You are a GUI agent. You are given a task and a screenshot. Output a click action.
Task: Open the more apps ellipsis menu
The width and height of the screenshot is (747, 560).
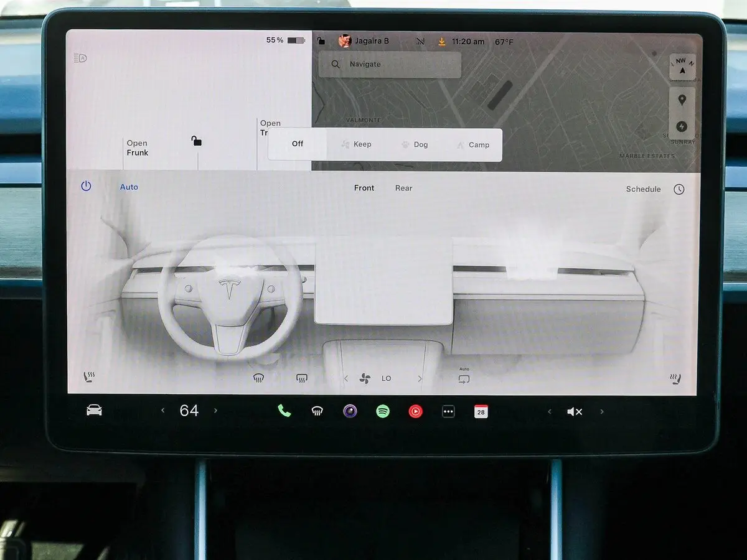click(448, 411)
